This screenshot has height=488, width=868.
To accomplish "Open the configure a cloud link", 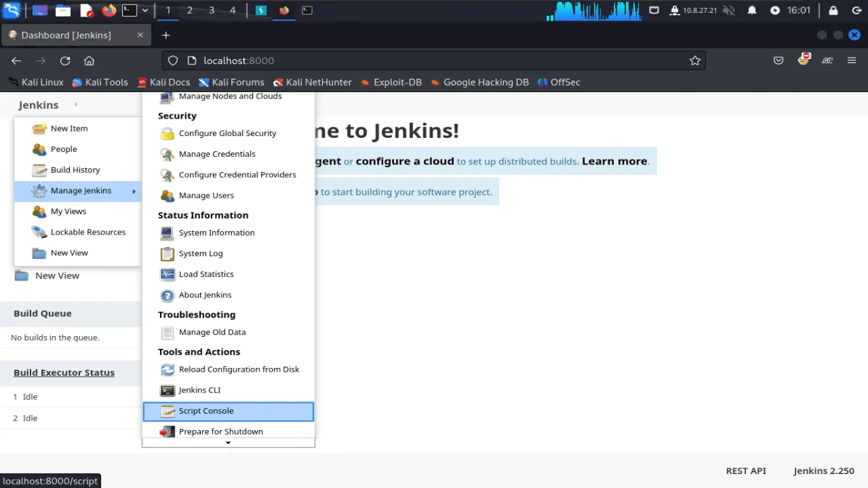I will coord(405,161).
